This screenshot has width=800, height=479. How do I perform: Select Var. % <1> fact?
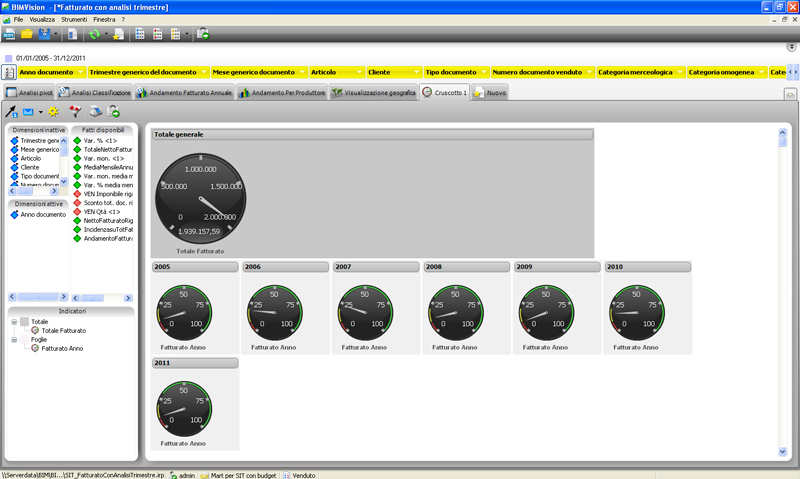[x=100, y=141]
